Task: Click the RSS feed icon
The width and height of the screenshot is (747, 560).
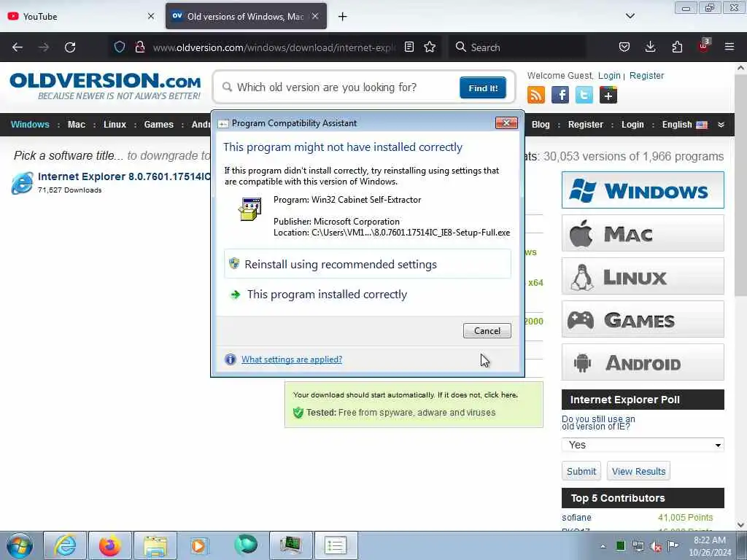Action: click(536, 95)
